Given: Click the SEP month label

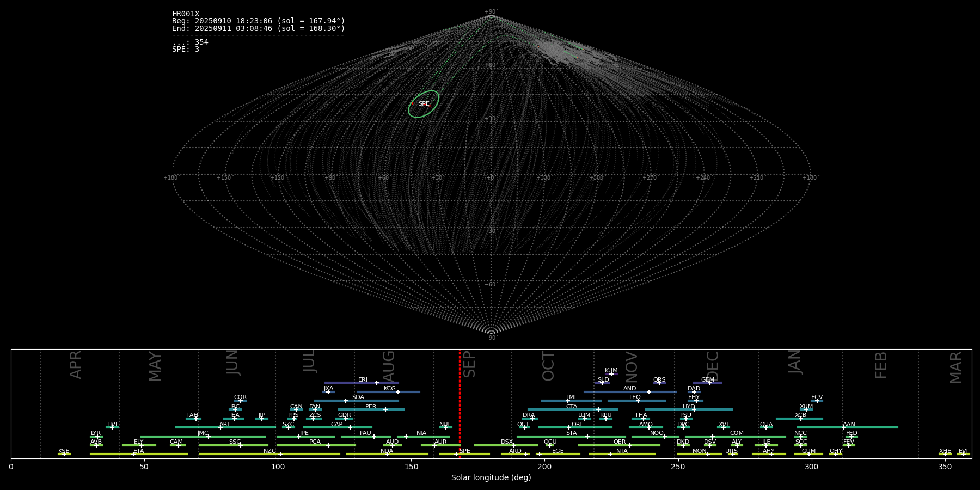Looking at the screenshot, I should (x=469, y=364).
